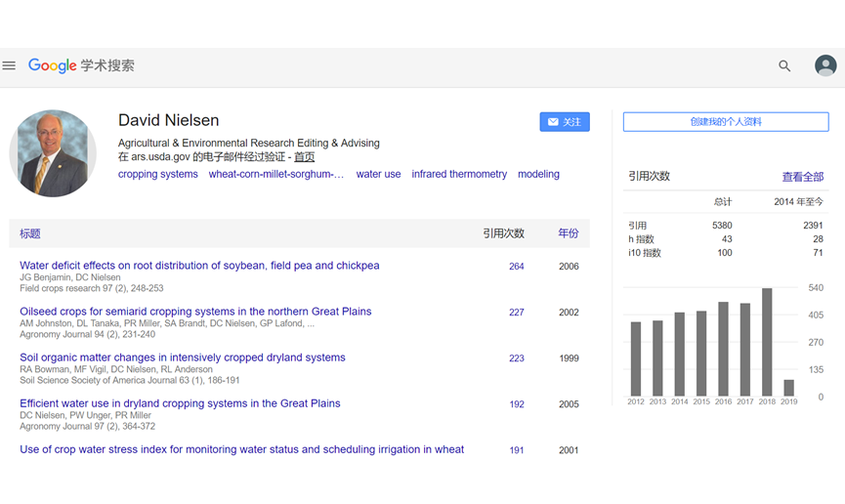Screen dimensions: 845x504
Task: Click the Google 学术搜索 logo
Action: point(81,65)
